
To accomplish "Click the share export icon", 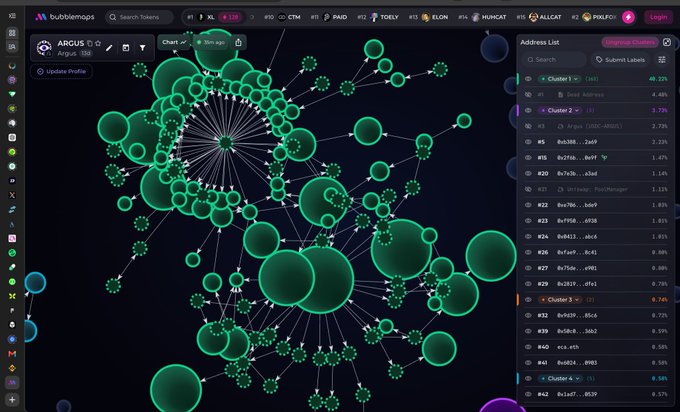I will tap(239, 43).
